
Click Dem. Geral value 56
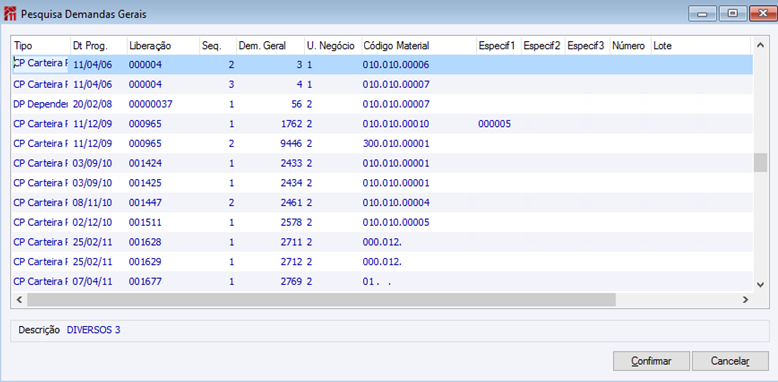tap(297, 104)
